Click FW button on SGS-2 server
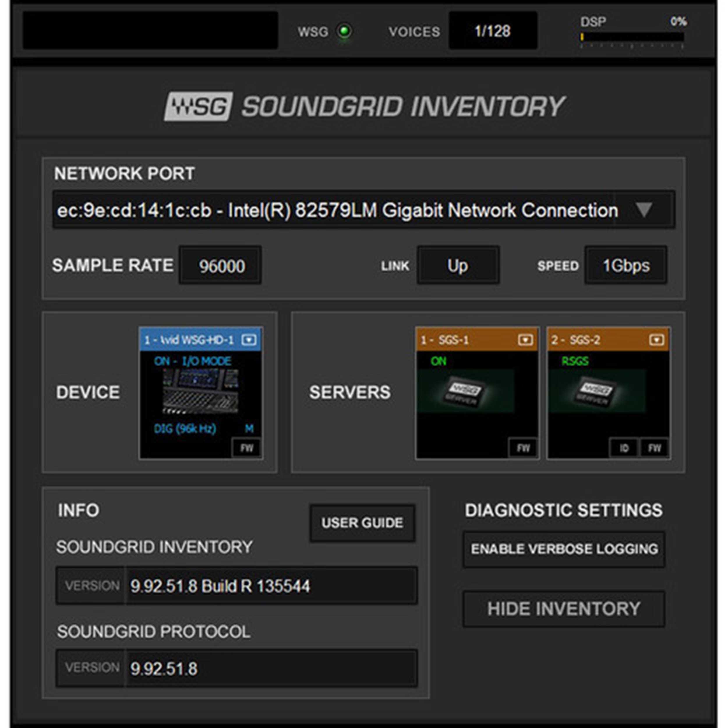The height and width of the screenshot is (728, 728). (x=655, y=448)
